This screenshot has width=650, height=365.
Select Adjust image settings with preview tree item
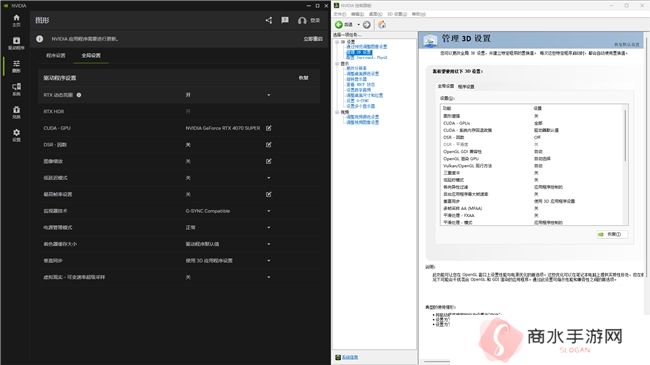[x=366, y=47]
